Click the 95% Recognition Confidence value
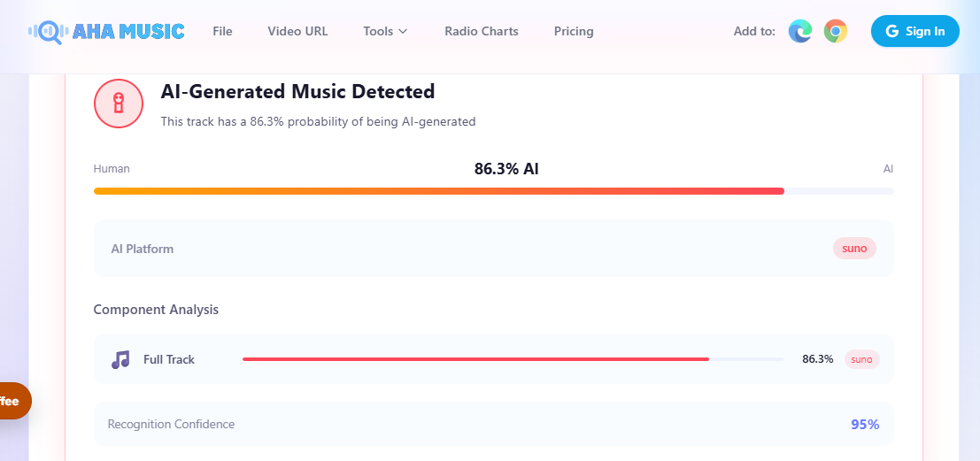The image size is (980, 461). [x=865, y=425]
